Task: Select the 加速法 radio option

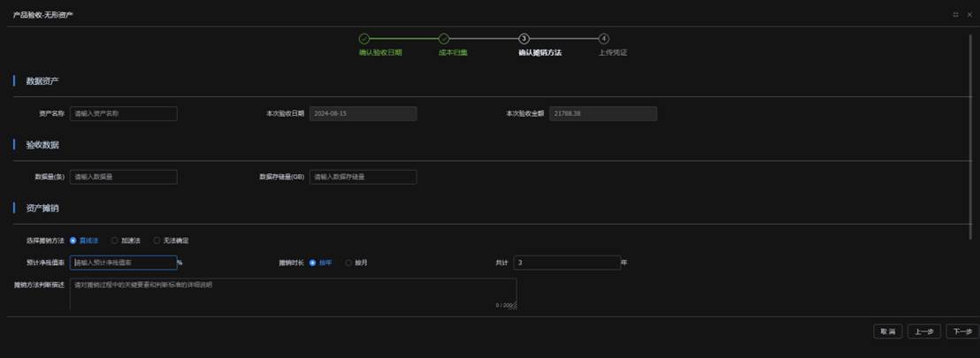Action: tap(115, 240)
